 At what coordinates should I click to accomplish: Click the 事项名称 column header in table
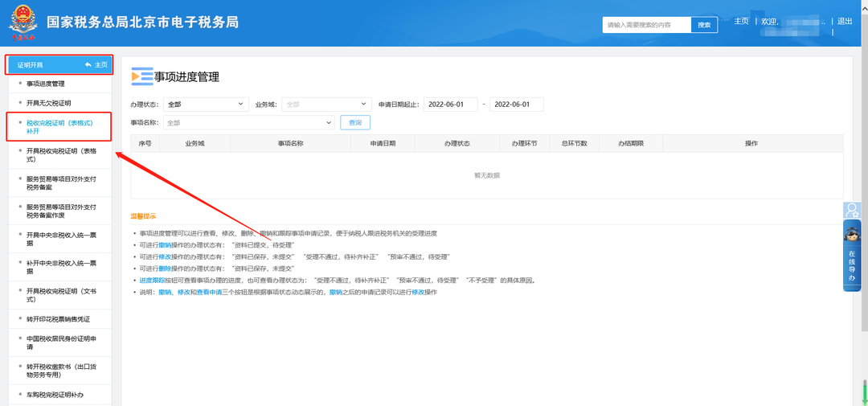pos(291,143)
